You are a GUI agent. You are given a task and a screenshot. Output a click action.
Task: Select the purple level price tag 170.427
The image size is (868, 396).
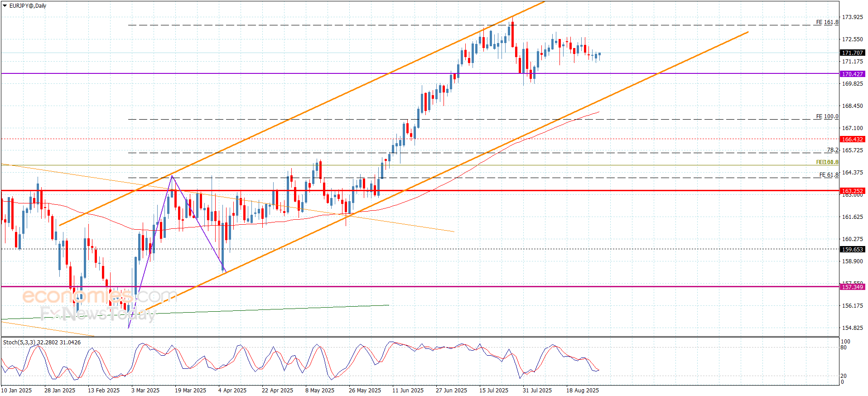pyautogui.click(x=852, y=74)
